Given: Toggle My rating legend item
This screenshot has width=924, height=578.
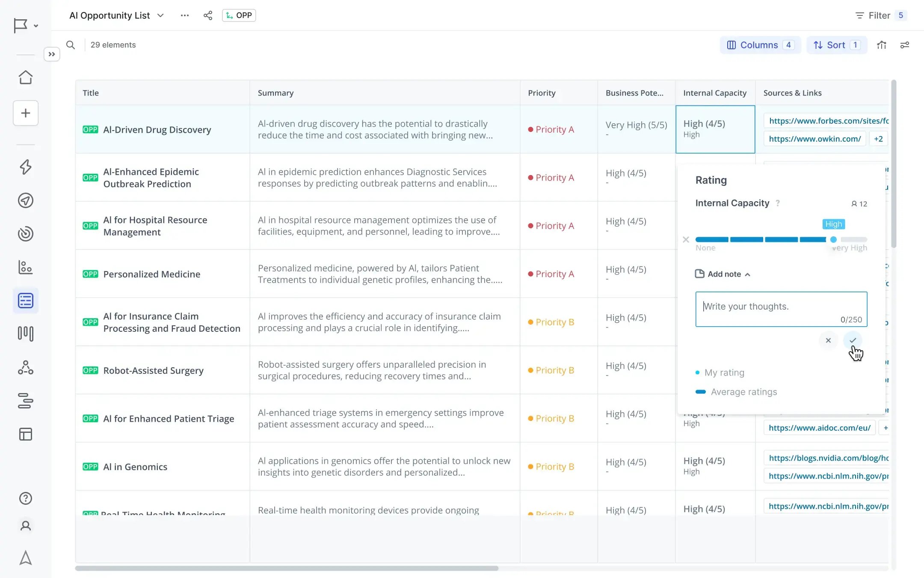Looking at the screenshot, I should pos(720,372).
